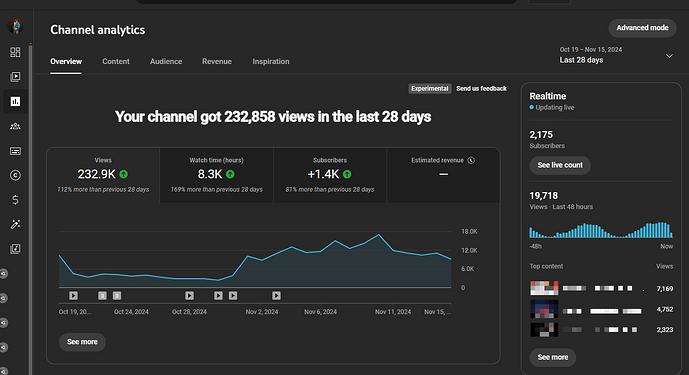The width and height of the screenshot is (689, 375).
Task: Click the channel avatar in sidebar
Action: tap(15, 26)
